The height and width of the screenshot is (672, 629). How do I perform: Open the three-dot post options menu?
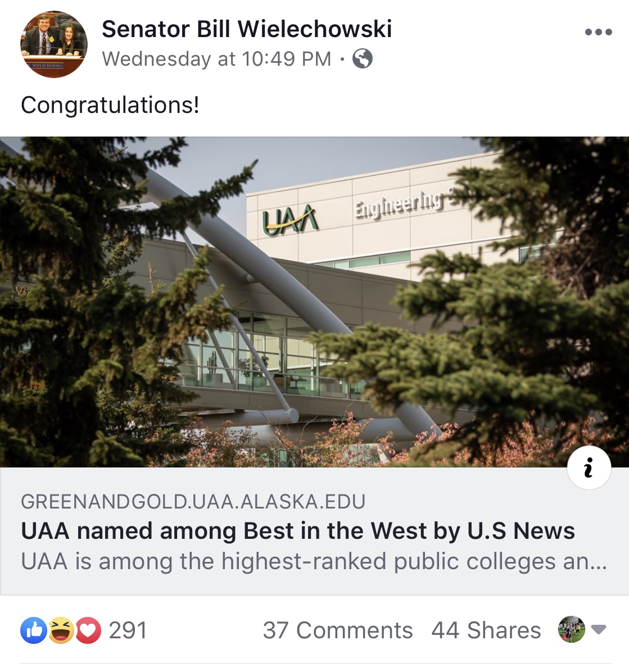click(x=598, y=31)
